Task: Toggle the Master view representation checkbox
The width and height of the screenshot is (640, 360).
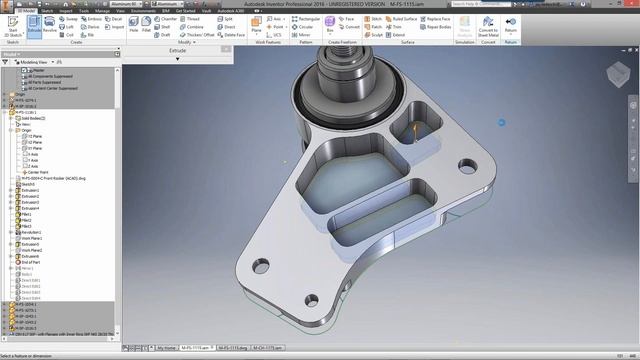Action: pos(24,70)
